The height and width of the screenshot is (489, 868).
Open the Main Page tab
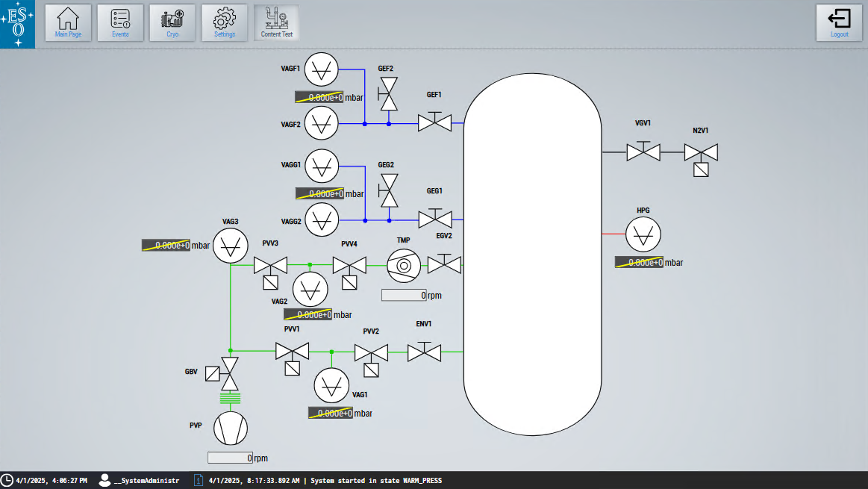68,22
